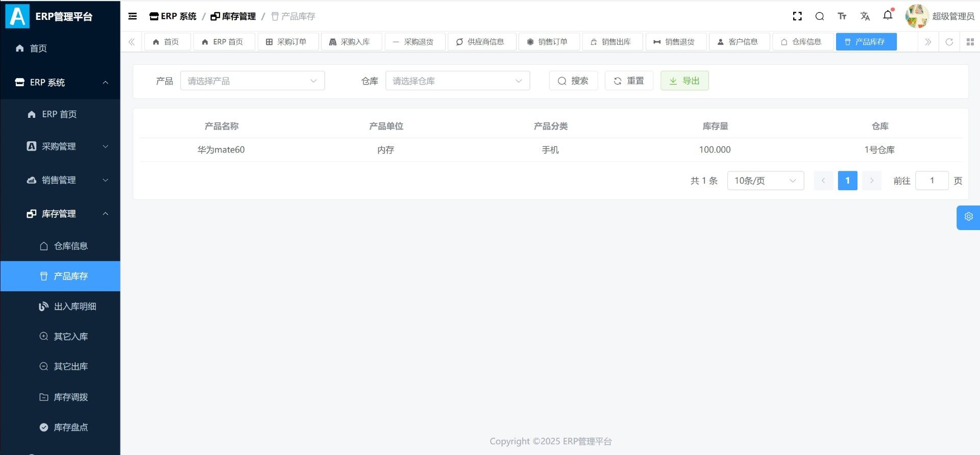Click the 搜索 search button
Image resolution: width=980 pixels, height=455 pixels.
(573, 81)
